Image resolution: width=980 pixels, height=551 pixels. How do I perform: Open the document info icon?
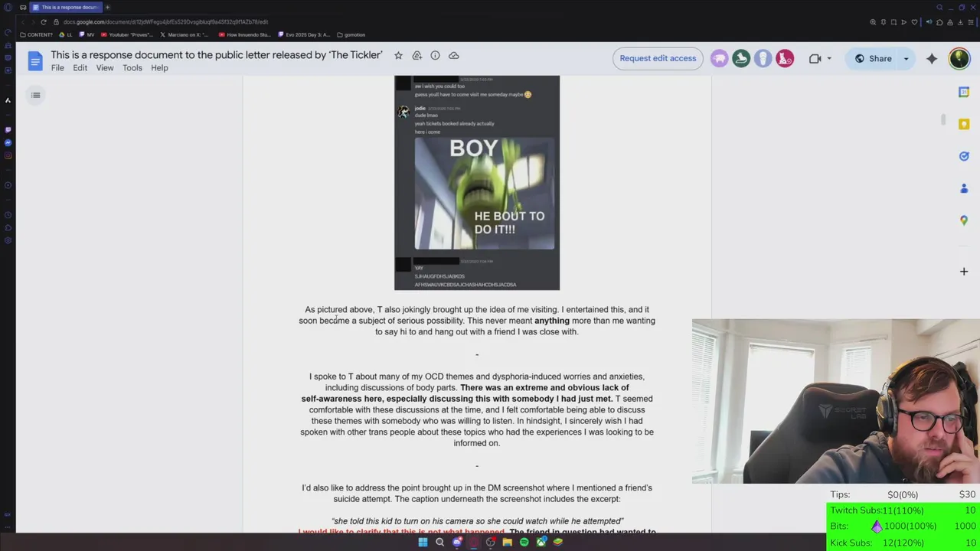435,55
